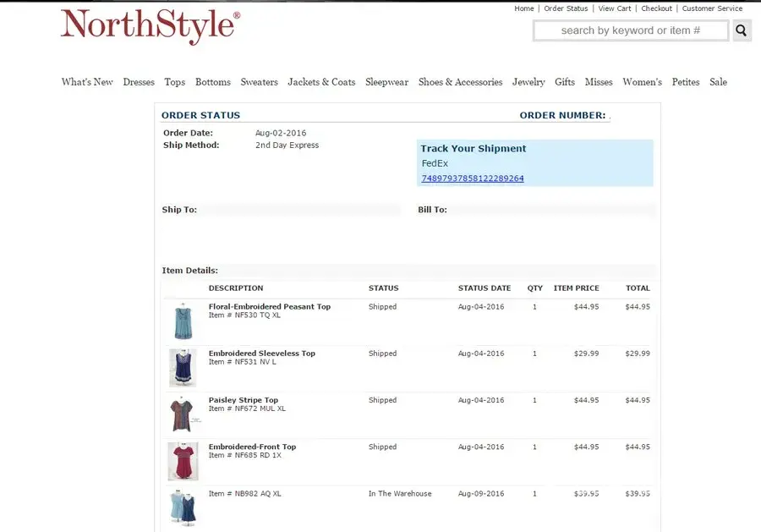The height and width of the screenshot is (532, 761).
Task: Click the Home link at top
Action: click(524, 8)
